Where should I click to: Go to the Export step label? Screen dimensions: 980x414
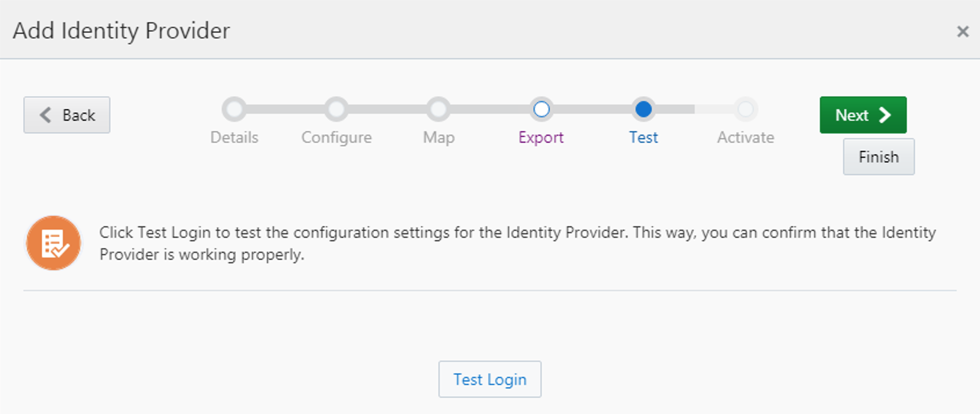pyautogui.click(x=541, y=138)
